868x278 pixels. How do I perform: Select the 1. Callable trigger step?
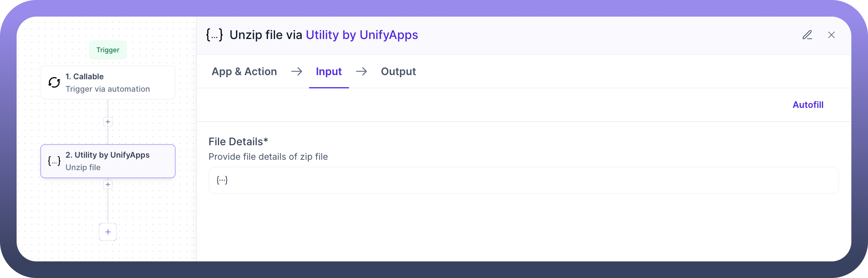click(x=108, y=83)
